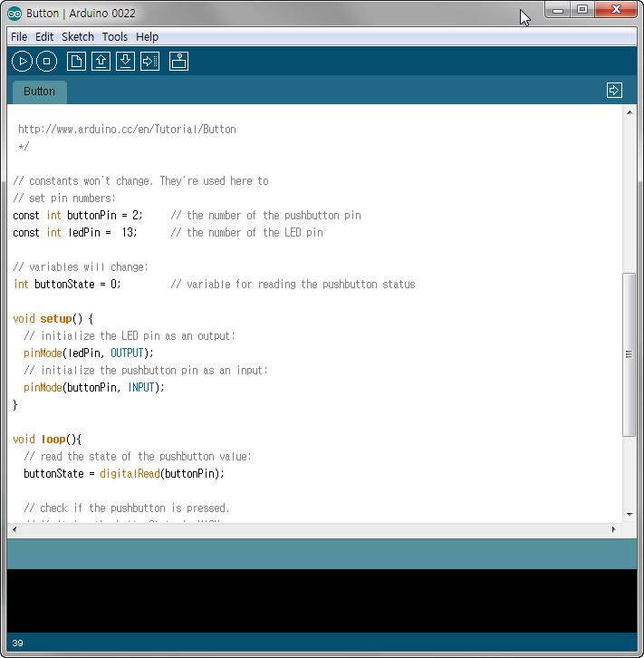Maximize the Arduino window
The image size is (644, 658).
[582, 10]
